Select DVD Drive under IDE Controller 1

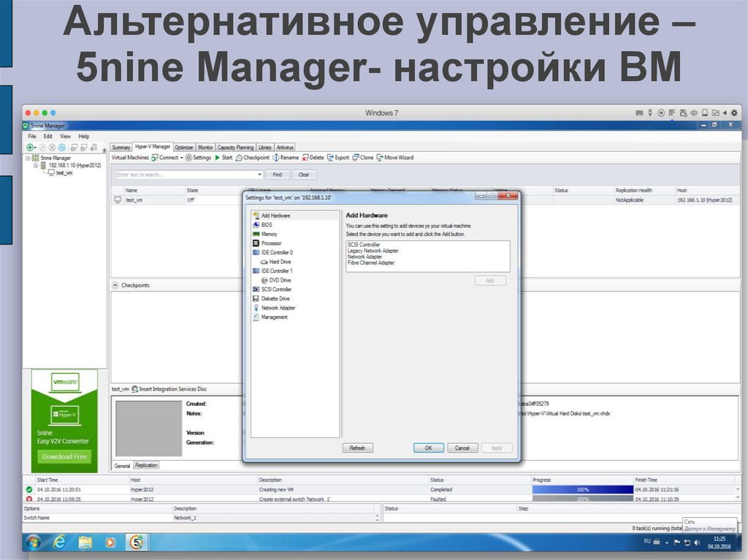[x=275, y=280]
